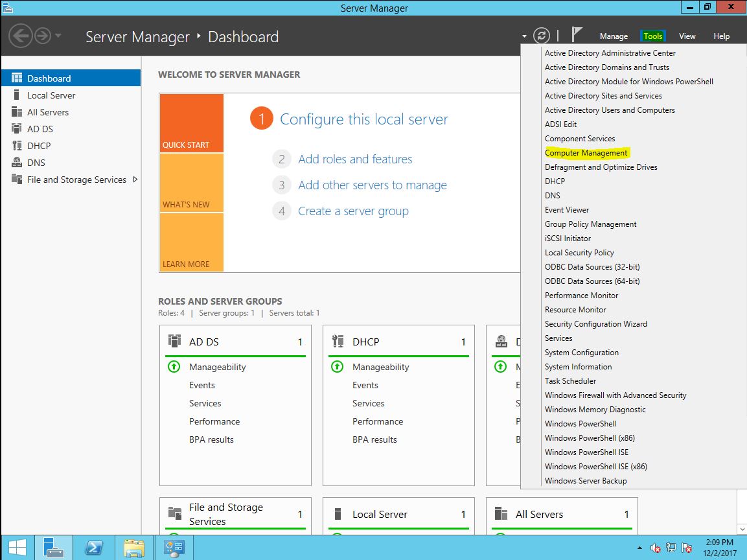Click the DHCP tile icon
The image size is (747, 560).
coord(337,342)
